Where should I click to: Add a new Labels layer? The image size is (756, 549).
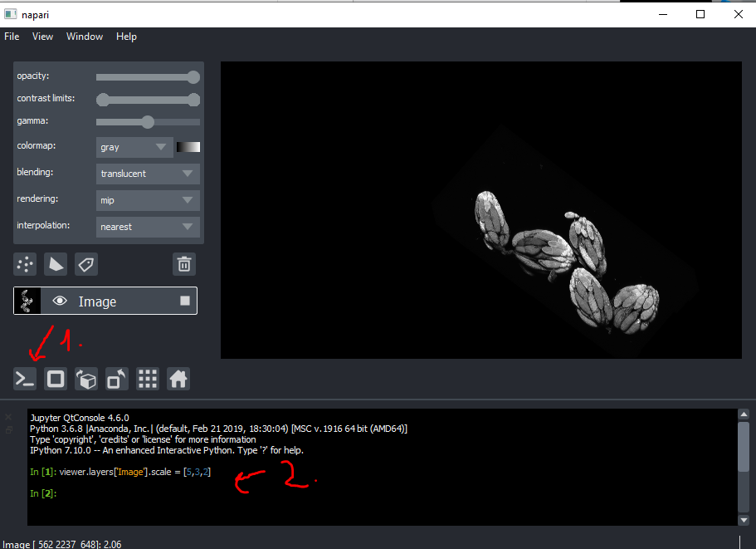pos(85,264)
